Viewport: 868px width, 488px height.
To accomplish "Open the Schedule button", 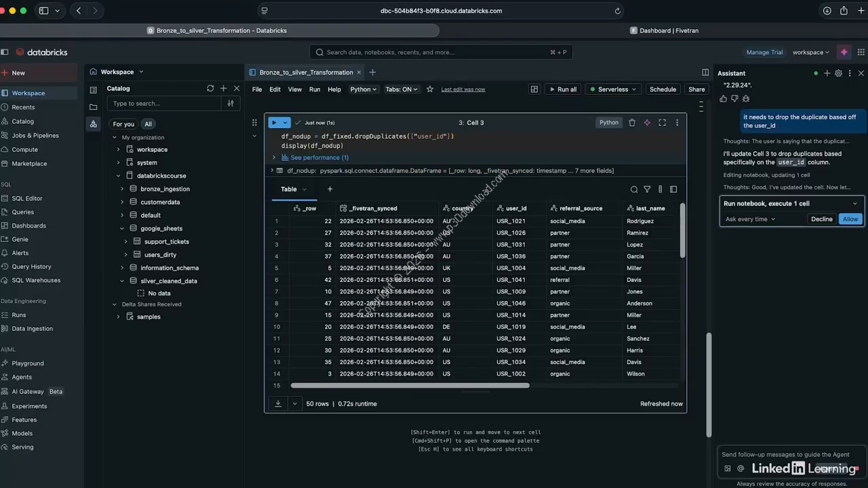I will pos(663,89).
